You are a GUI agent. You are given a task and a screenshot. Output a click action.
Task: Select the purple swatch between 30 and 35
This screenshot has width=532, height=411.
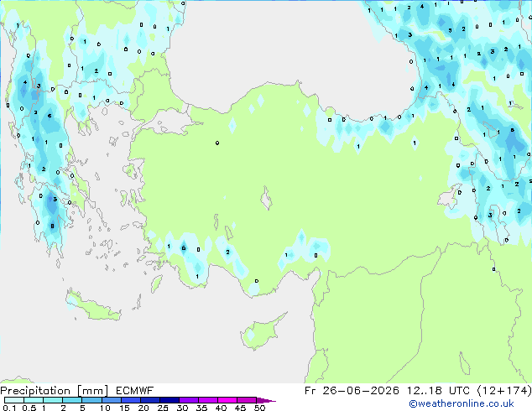[189, 400]
